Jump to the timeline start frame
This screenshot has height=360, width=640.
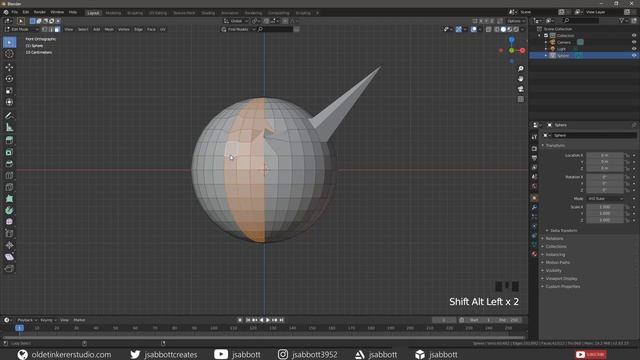coord(248,320)
